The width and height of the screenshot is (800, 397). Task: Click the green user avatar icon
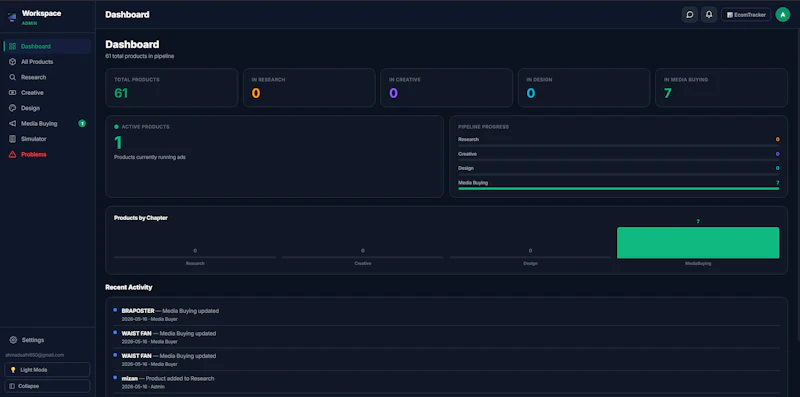pyautogui.click(x=783, y=15)
